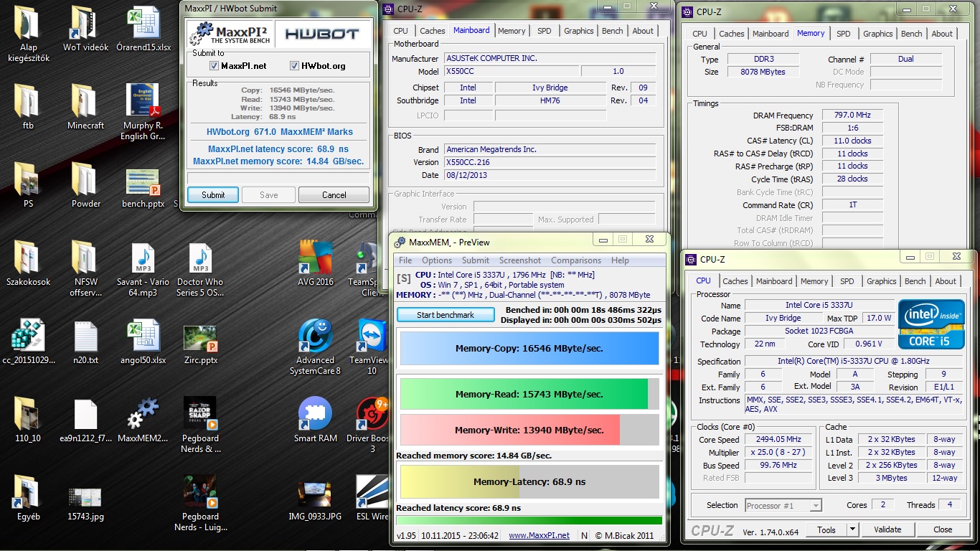The width and height of the screenshot is (980, 551).
Task: Click the MaxxPI² logo banner
Action: 230,34
